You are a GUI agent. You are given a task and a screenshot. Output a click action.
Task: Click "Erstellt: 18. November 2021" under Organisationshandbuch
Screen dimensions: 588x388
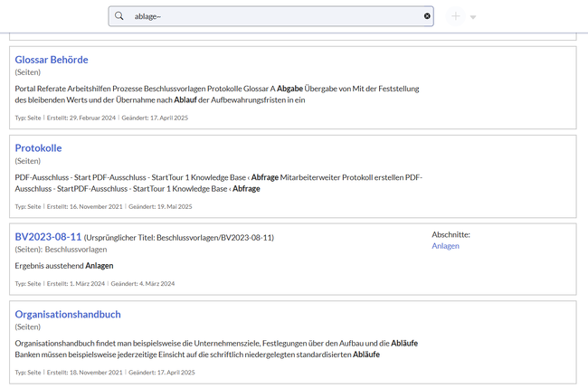coord(84,373)
